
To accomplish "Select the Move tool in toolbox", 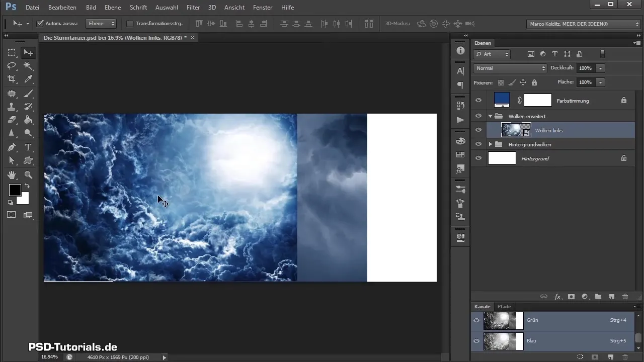I will [x=28, y=53].
